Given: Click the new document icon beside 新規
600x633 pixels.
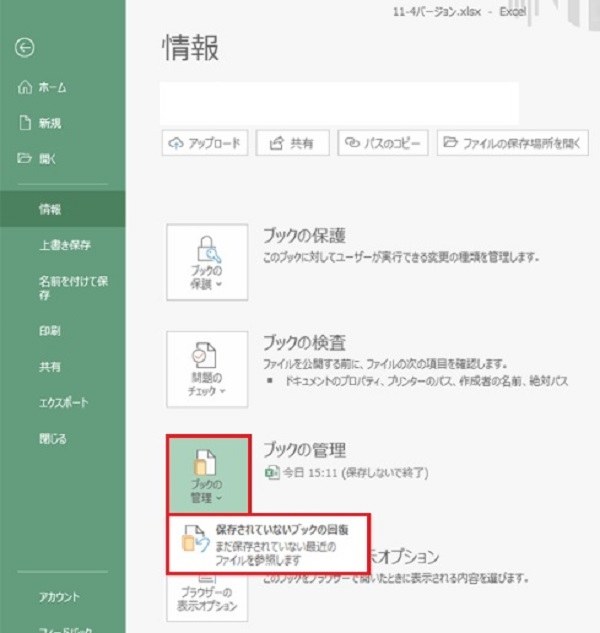Looking at the screenshot, I should [x=25, y=123].
